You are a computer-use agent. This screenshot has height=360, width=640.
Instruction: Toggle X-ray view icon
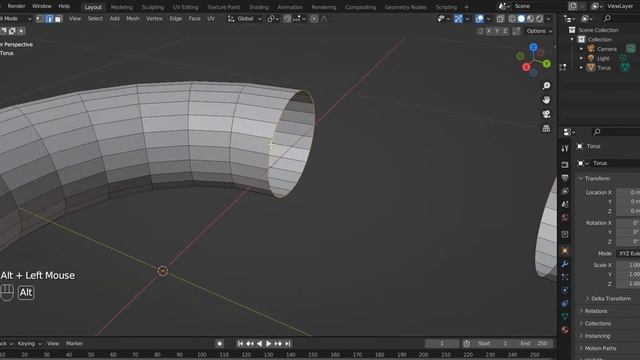[500, 19]
